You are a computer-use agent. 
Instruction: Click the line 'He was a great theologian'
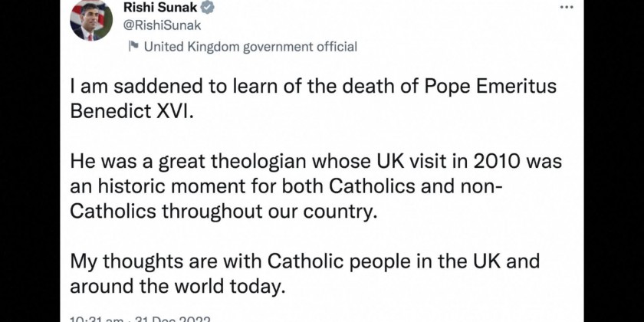(x=316, y=162)
